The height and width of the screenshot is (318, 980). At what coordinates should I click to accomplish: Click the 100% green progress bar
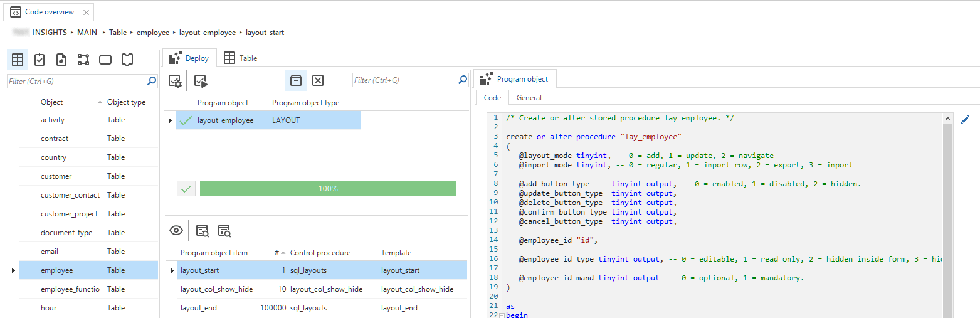point(328,189)
